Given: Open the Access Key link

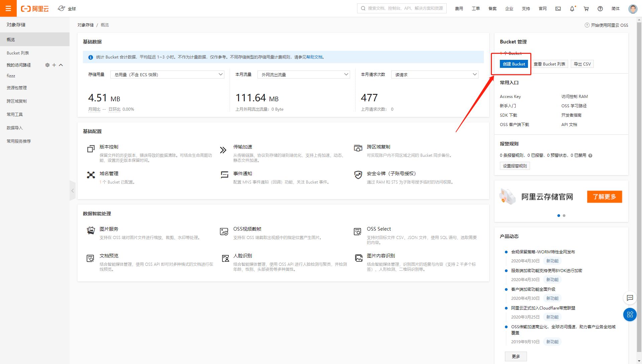Looking at the screenshot, I should tap(510, 96).
